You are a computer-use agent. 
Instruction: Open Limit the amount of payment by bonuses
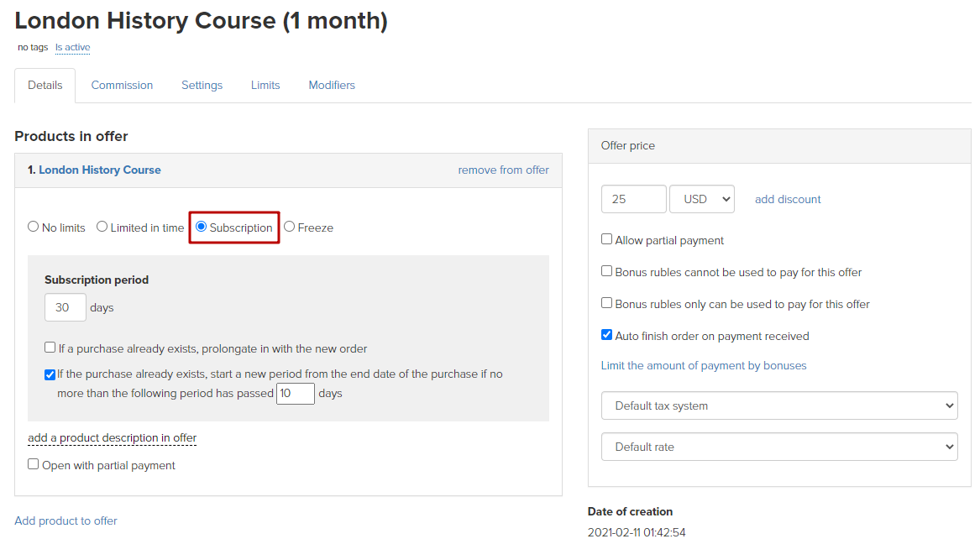point(704,365)
